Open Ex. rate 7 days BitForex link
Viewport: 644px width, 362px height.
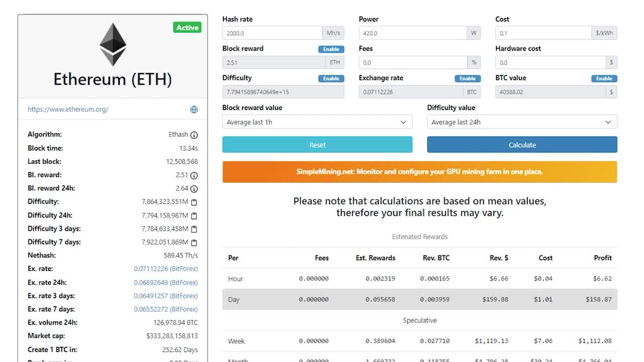coord(166,309)
